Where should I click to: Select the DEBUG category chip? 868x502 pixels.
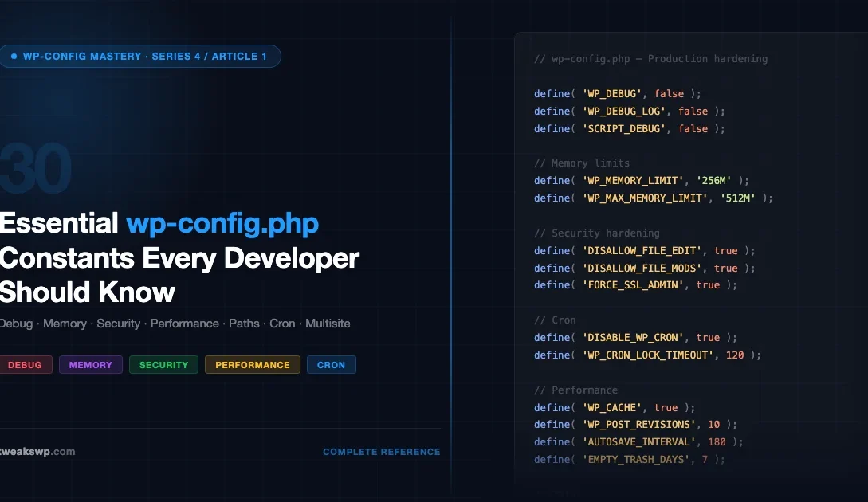point(26,364)
